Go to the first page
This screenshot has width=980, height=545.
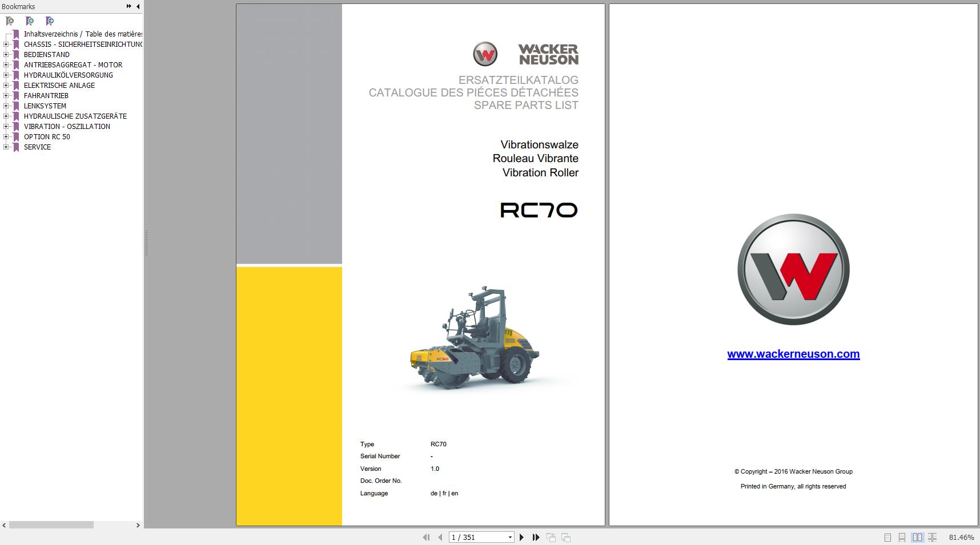coord(426,537)
